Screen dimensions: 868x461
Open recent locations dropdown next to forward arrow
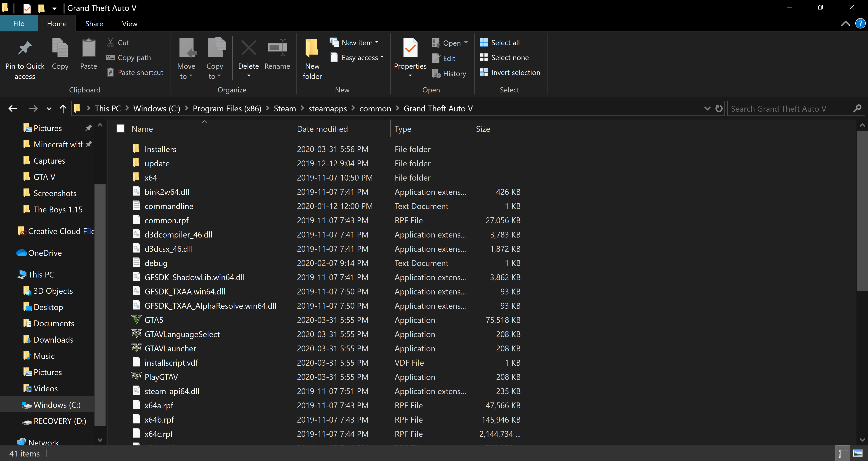click(x=49, y=108)
